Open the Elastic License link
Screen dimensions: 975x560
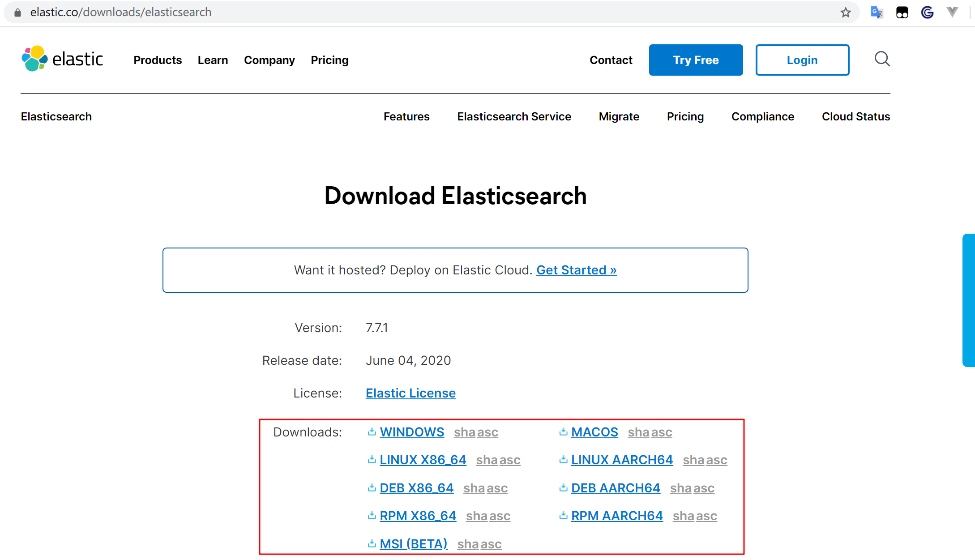point(411,393)
